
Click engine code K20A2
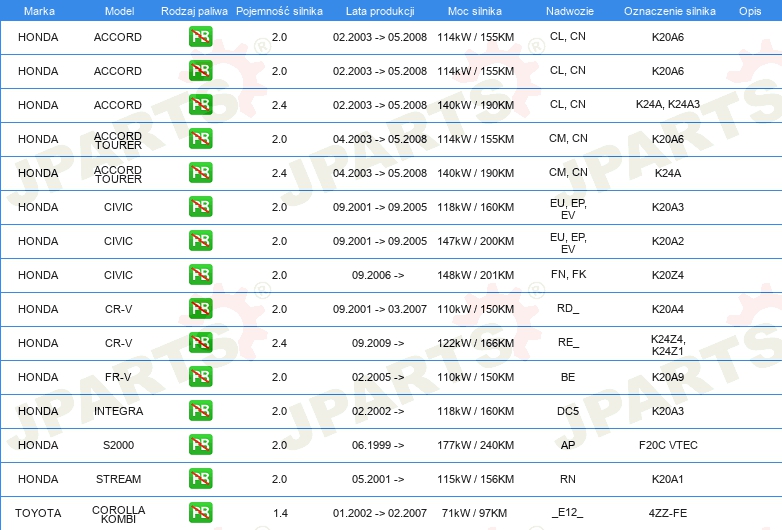pos(668,241)
